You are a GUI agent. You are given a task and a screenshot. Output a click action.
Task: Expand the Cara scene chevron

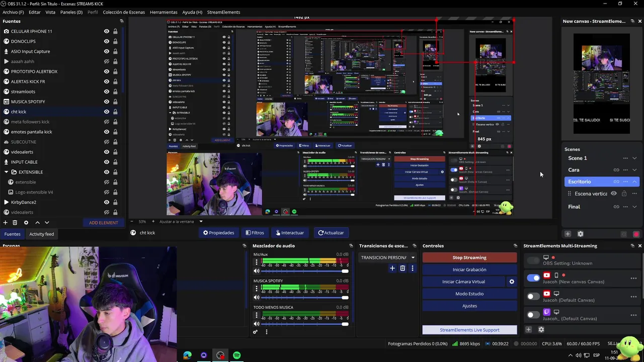pyautogui.click(x=634, y=170)
